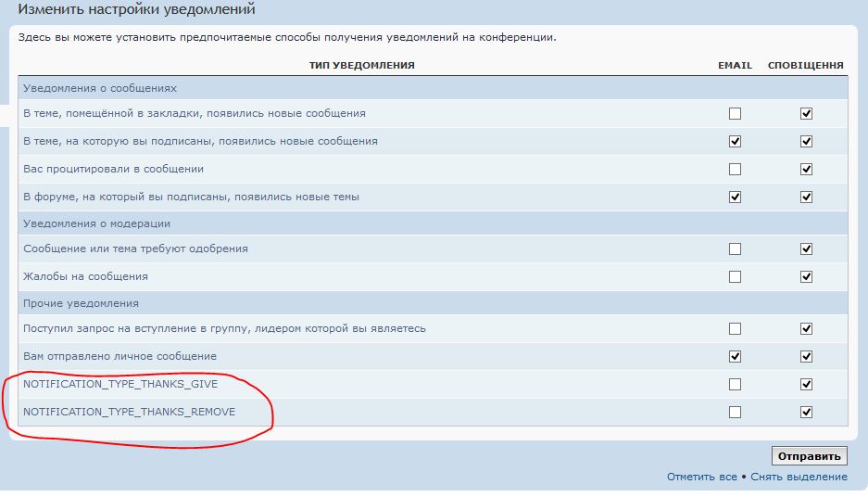Disable notification for subscribed forum new topics
The image size is (868, 497).
pos(806,198)
